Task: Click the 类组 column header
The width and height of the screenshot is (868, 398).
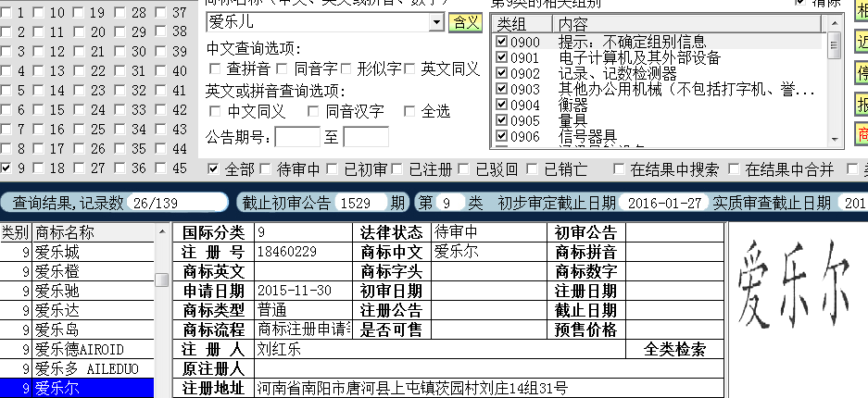Action: pos(522,24)
